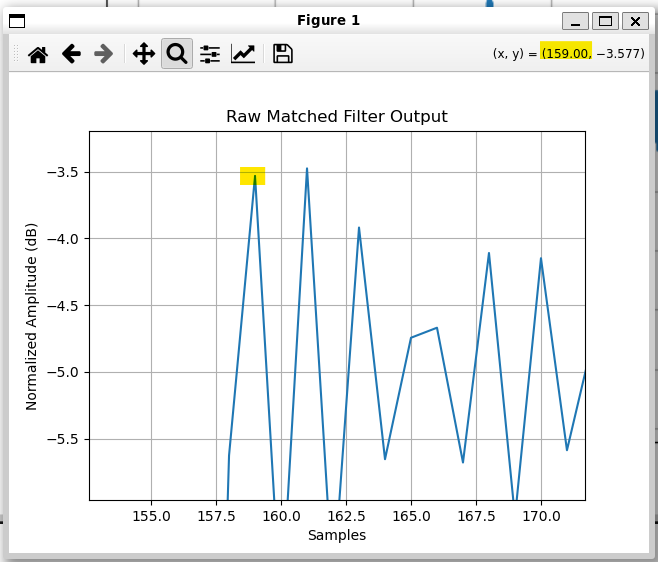Open the Configure subplots dialog

coord(210,54)
